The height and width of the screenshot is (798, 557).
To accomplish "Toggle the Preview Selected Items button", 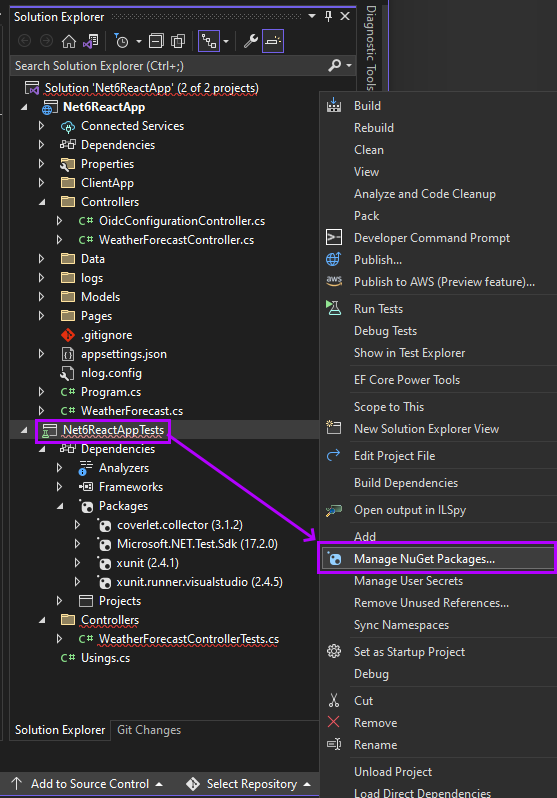I will tap(273, 41).
